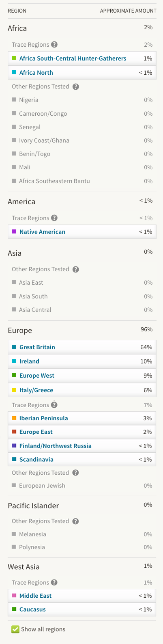Open Africa South-Central Hunter-Gatherers link
The width and height of the screenshot is (163, 644).
coord(73,58)
